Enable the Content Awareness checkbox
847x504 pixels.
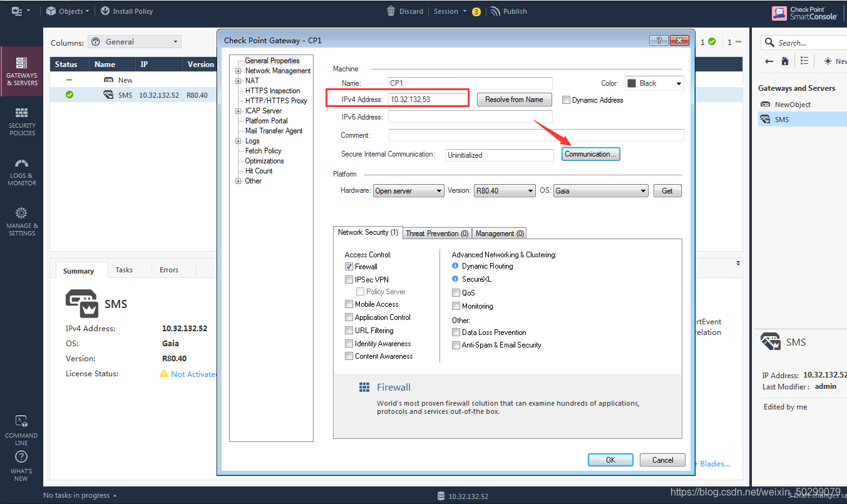349,356
